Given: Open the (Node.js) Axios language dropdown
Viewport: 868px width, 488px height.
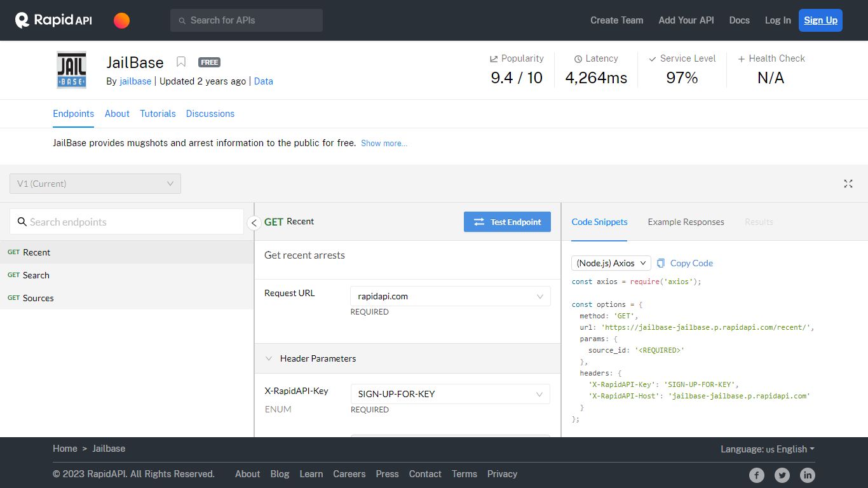Looking at the screenshot, I should pos(611,263).
